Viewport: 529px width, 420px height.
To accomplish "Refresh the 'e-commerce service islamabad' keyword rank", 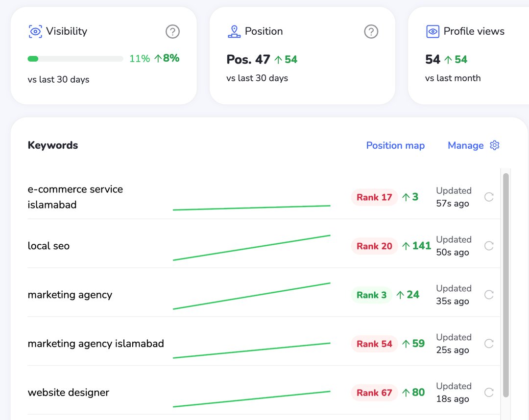I will pos(489,197).
